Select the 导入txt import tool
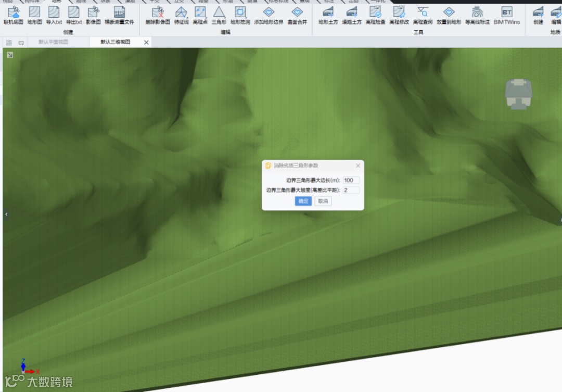The width and height of the screenshot is (562, 392). [x=54, y=16]
